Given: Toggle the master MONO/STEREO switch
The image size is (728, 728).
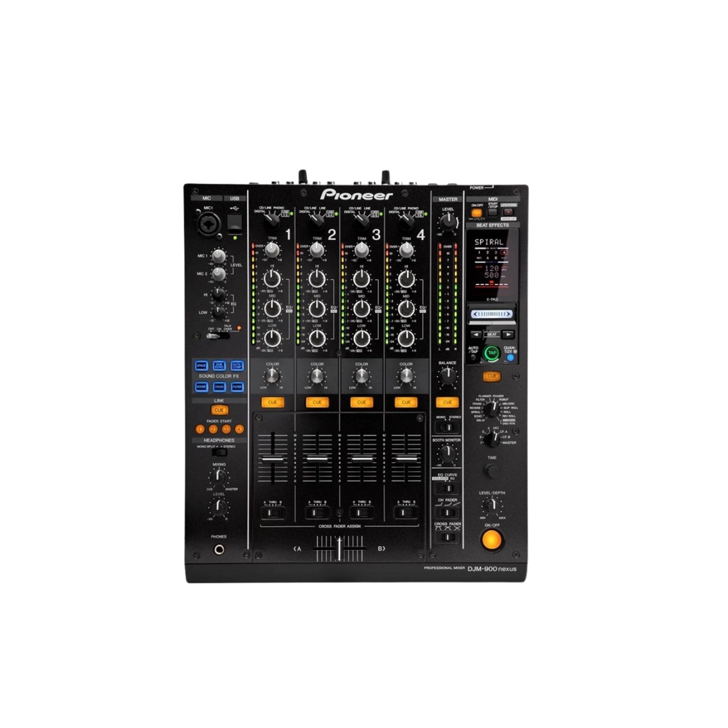Looking at the screenshot, I should tap(448, 427).
